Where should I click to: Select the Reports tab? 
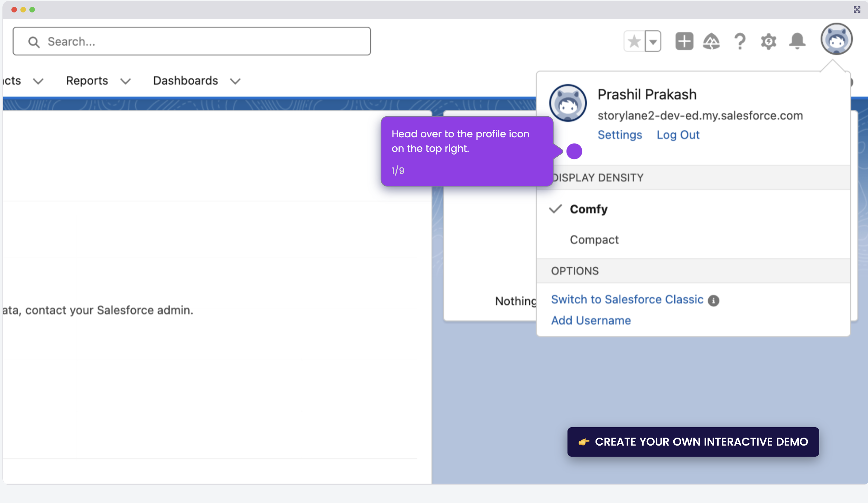(86, 80)
